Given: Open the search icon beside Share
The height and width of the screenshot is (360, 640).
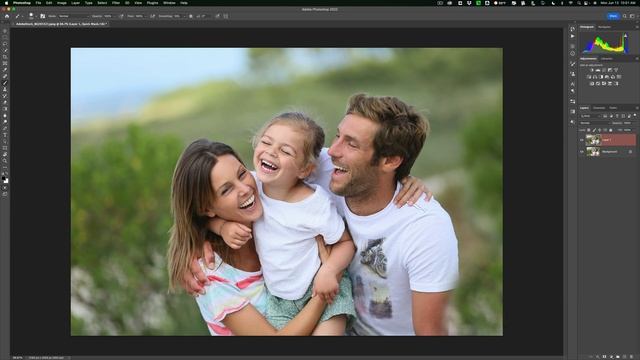Looking at the screenshot, I should 624,16.
